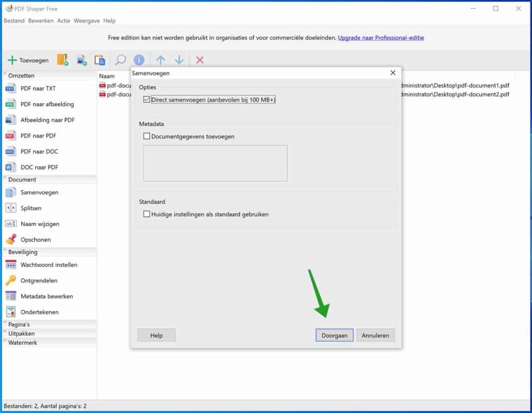
Task: Open the Bewerken menu
Action: pyautogui.click(x=41, y=21)
